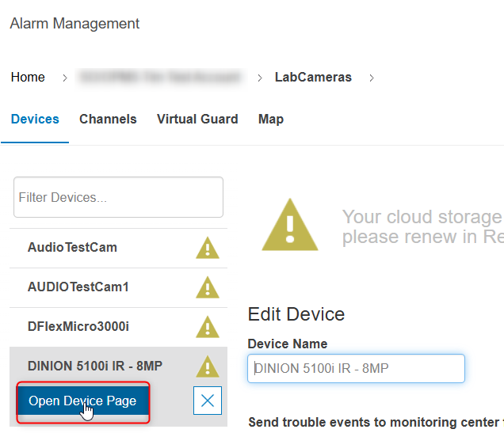Click the warning icon beside AUDIOTestCam1
The height and width of the screenshot is (433, 504).
[x=207, y=287]
